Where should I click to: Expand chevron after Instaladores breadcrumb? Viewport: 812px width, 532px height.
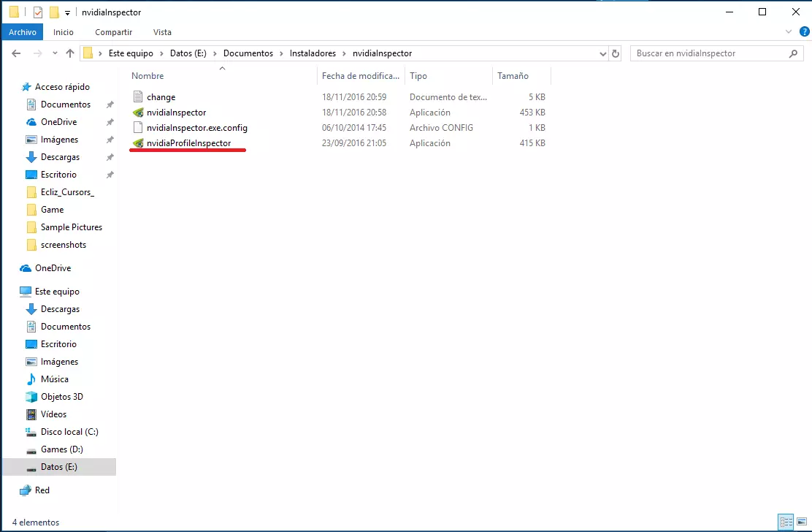click(345, 53)
